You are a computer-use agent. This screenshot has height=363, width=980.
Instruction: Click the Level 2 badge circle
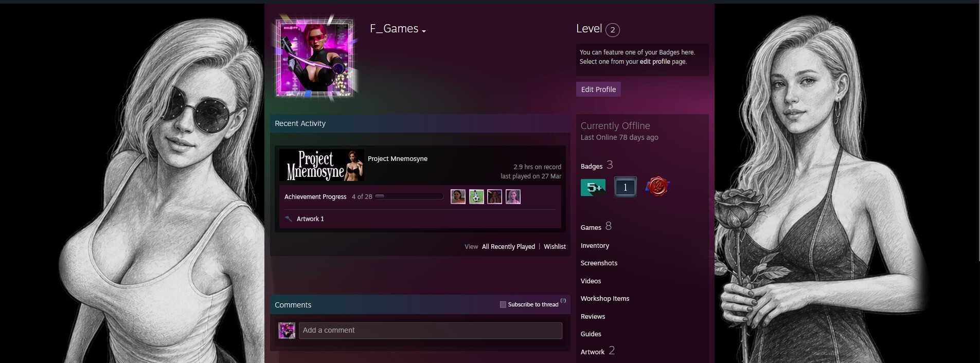point(612,30)
